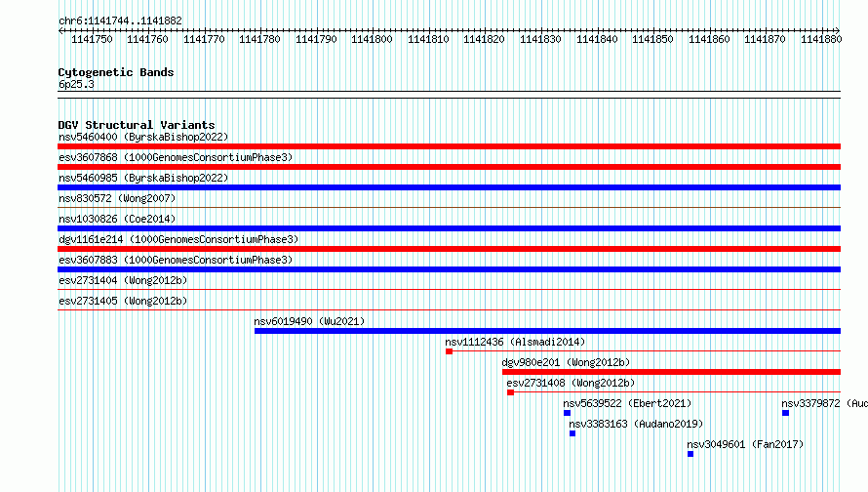Click the red square marker of nsv1112436
868x492 pixels.
point(449,351)
